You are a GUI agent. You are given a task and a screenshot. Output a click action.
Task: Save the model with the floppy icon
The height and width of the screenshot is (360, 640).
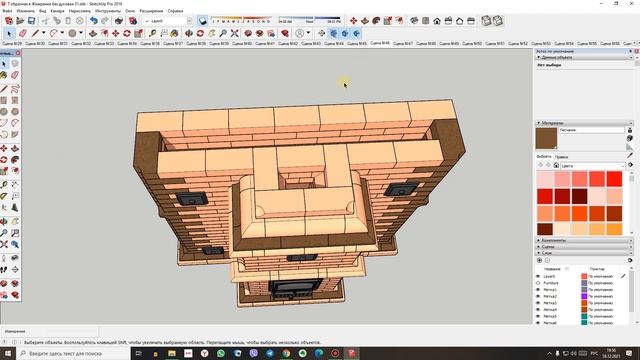(x=31, y=20)
